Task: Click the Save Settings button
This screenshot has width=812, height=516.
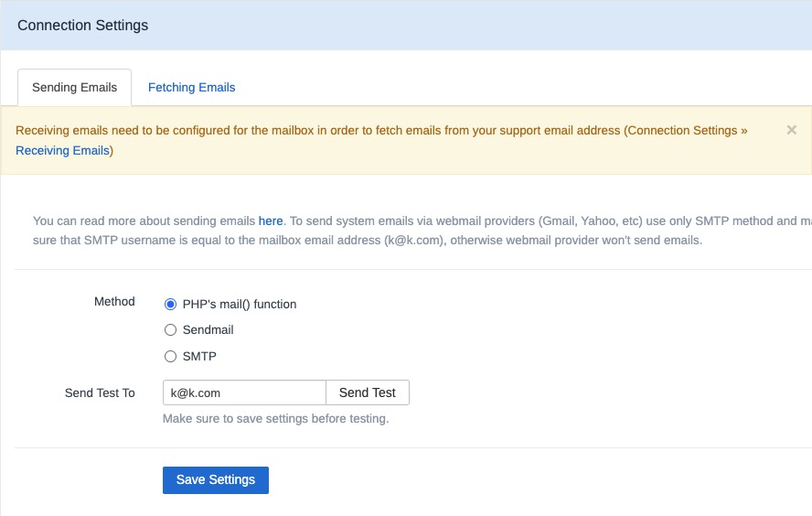Action: [216, 480]
